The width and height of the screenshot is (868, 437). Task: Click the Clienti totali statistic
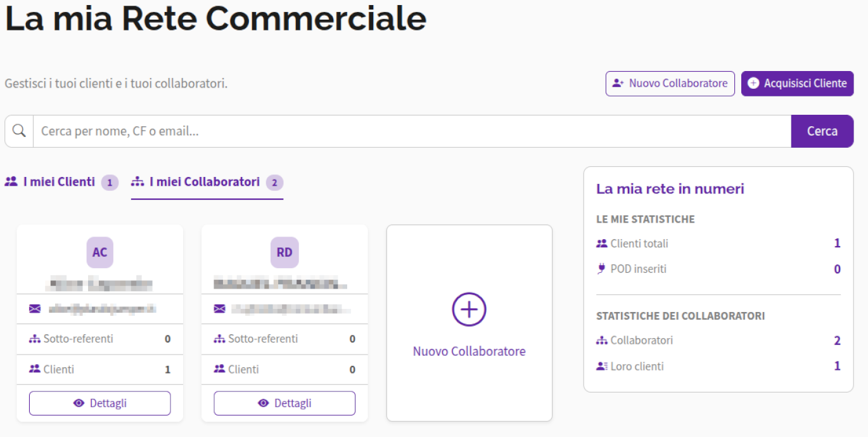click(718, 244)
